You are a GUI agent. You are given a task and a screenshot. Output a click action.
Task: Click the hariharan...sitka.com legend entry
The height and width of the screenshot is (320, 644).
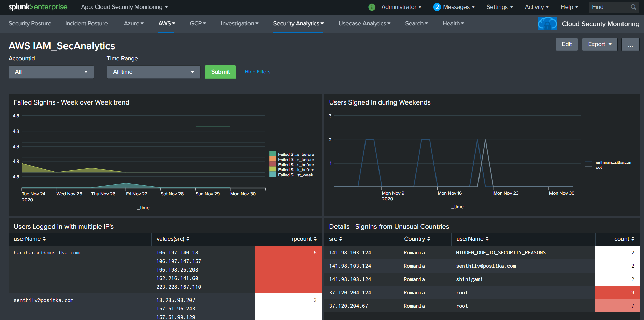click(x=609, y=162)
